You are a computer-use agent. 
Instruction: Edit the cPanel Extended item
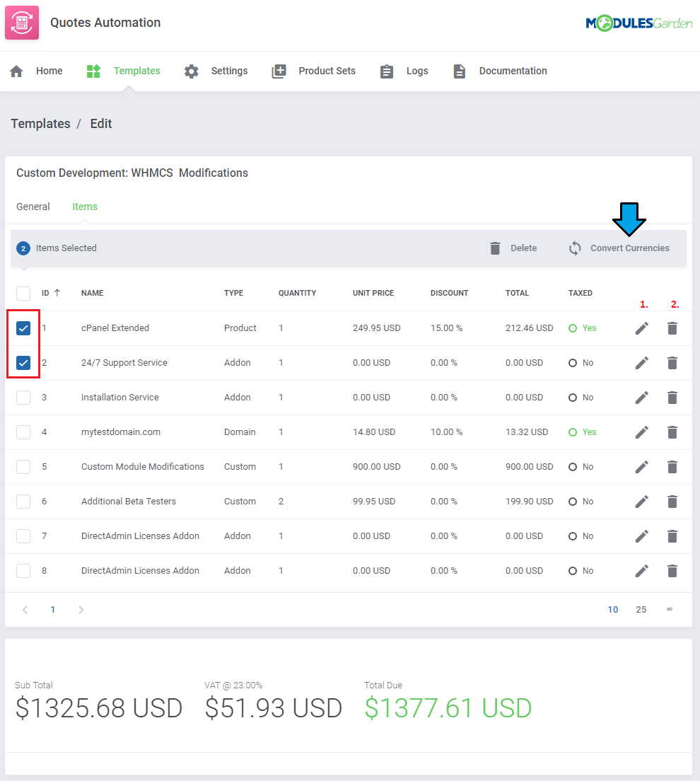click(x=642, y=328)
